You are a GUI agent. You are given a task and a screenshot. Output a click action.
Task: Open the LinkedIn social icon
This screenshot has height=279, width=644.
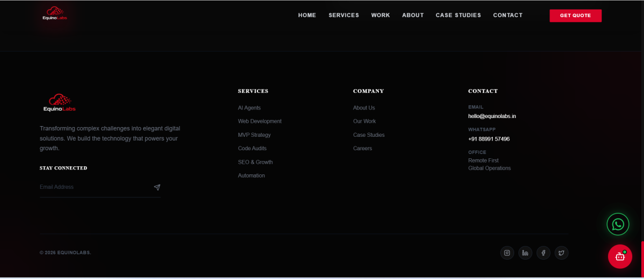click(x=525, y=253)
